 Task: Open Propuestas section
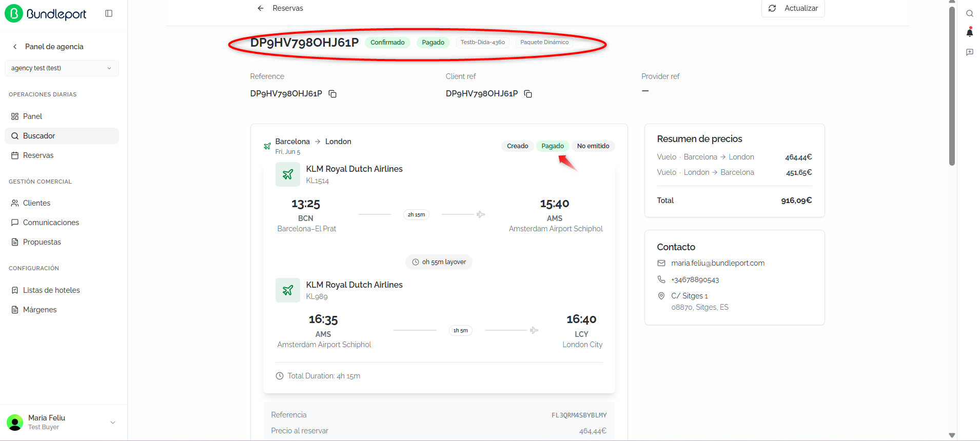click(62, 242)
